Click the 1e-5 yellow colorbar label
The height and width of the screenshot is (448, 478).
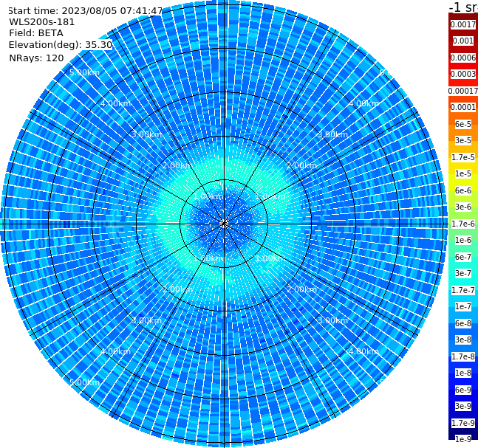coord(463,173)
